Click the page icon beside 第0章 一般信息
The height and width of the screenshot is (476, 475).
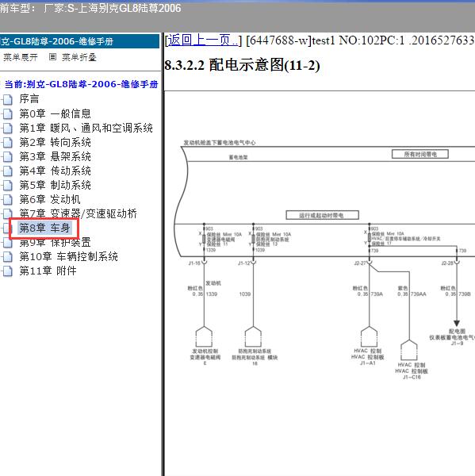[8, 113]
